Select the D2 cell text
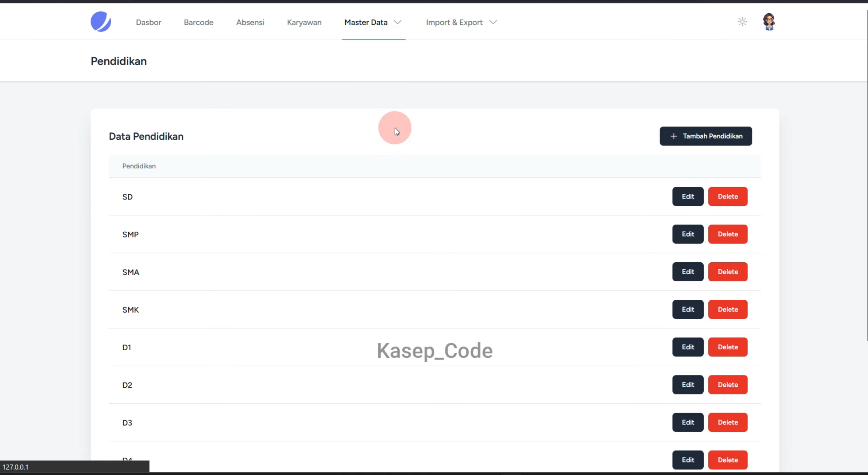 click(x=127, y=385)
